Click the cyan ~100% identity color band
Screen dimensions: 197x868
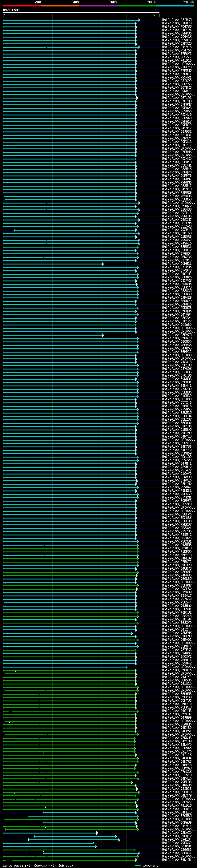pyautogui.click(x=175, y=6)
